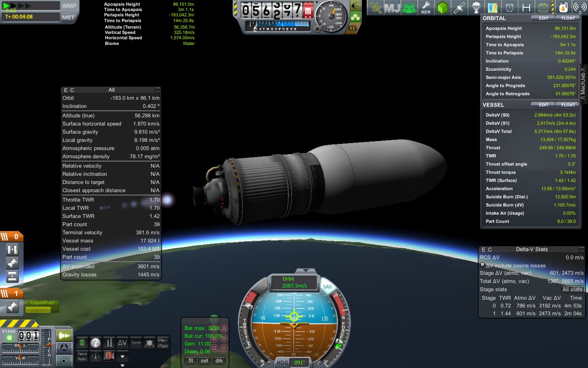Click E button on Delta-V Stats panel
The width and height of the screenshot is (588, 368).
click(483, 249)
